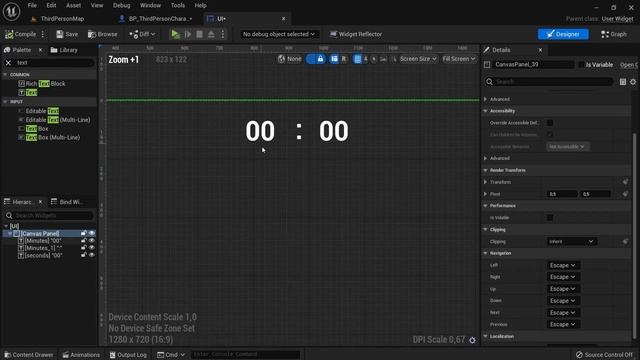The image size is (640, 360).
Task: Click the Compile button
Action: tap(20, 34)
